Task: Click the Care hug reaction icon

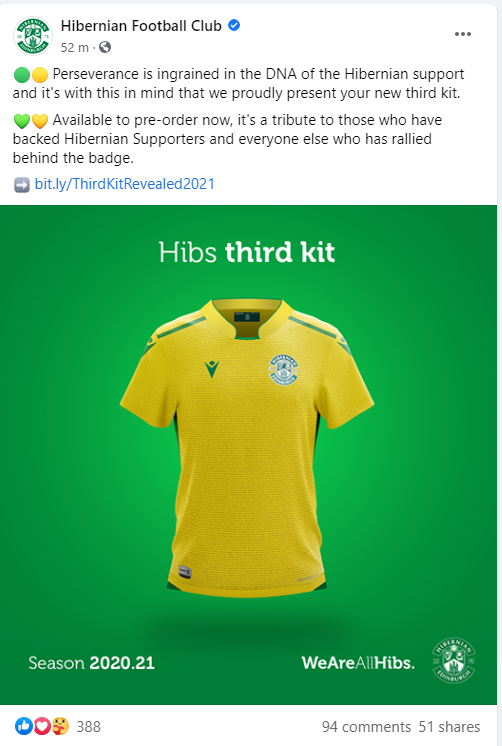Action: 60,726
